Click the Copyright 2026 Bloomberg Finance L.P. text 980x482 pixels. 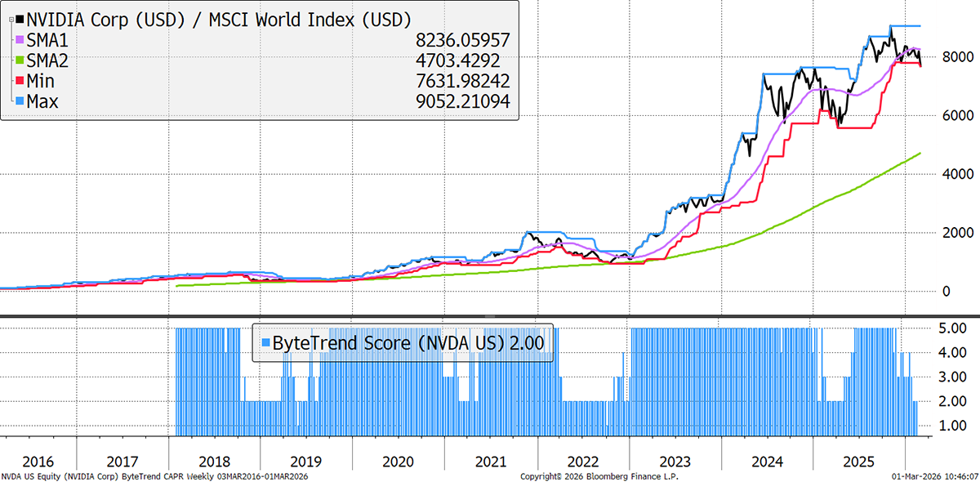(599, 475)
